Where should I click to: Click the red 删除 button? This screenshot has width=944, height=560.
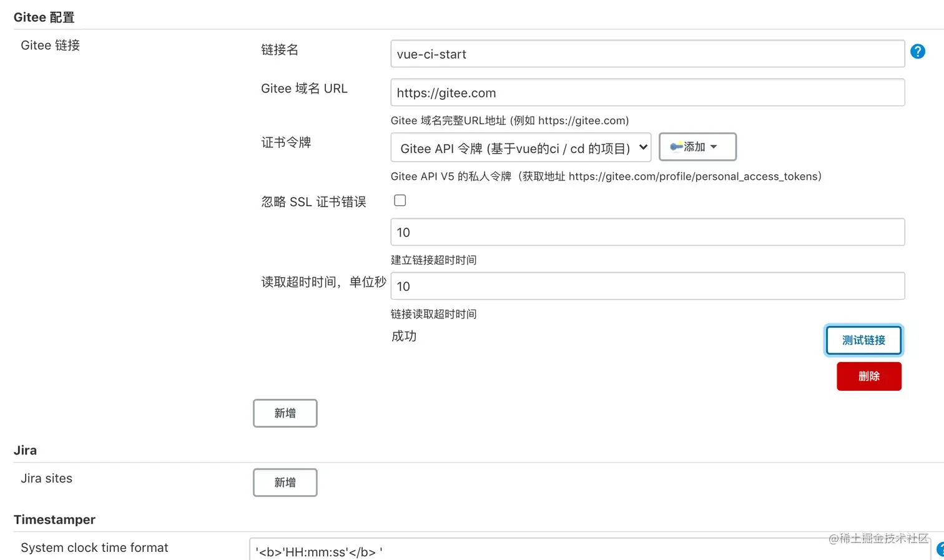point(869,376)
